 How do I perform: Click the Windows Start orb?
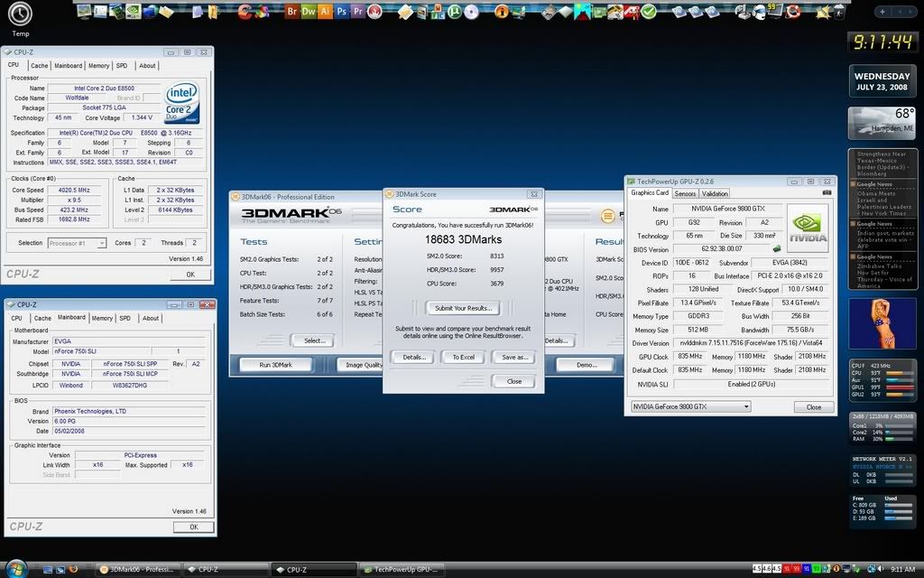[x=16, y=569]
